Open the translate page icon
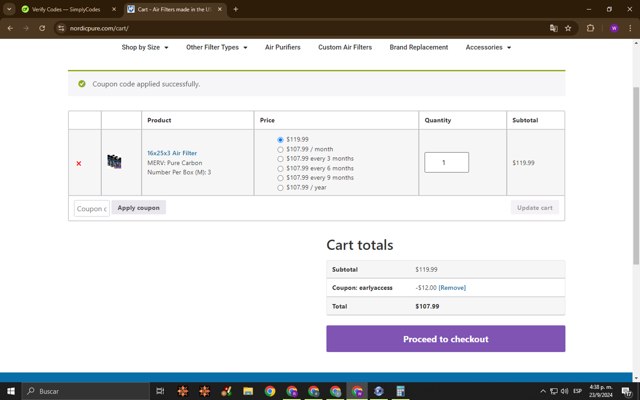The height and width of the screenshot is (400, 640). (x=553, y=28)
